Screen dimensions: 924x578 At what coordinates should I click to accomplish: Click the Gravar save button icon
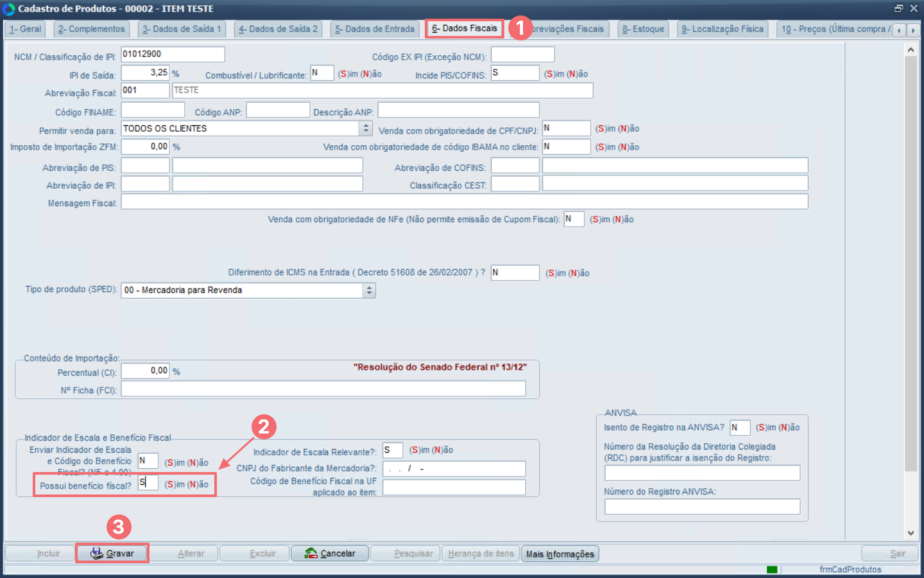tap(97, 554)
